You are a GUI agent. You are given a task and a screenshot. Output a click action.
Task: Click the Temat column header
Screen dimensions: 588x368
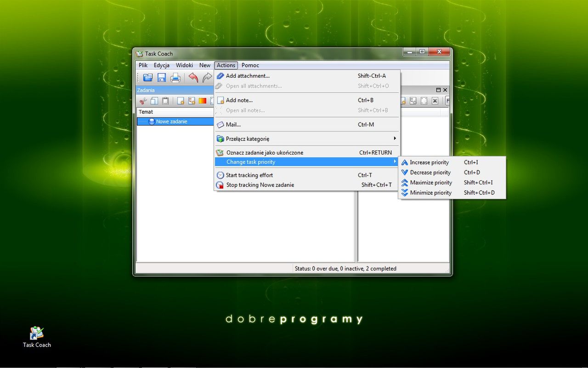(x=176, y=112)
